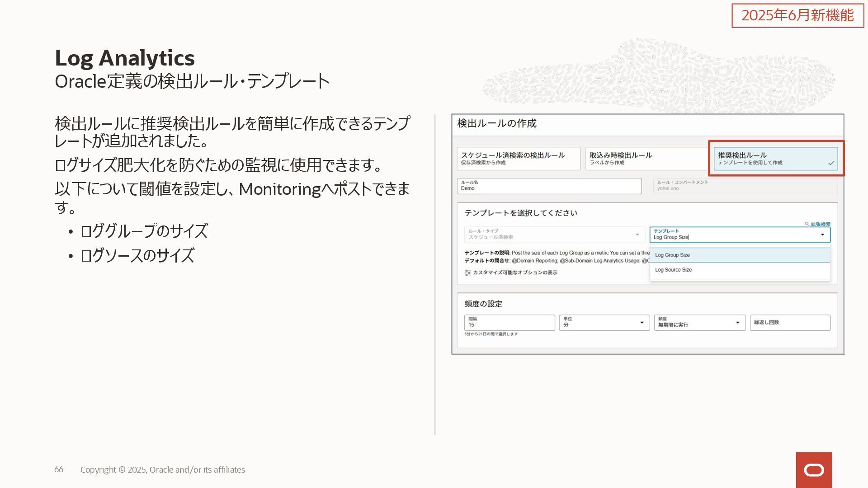The image size is (868, 488).
Task: Click the 間隔 field with value 15
Action: point(509,323)
